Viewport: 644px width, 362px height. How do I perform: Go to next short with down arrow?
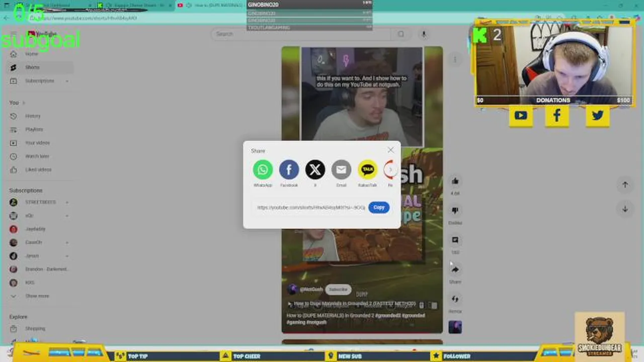pyautogui.click(x=625, y=209)
